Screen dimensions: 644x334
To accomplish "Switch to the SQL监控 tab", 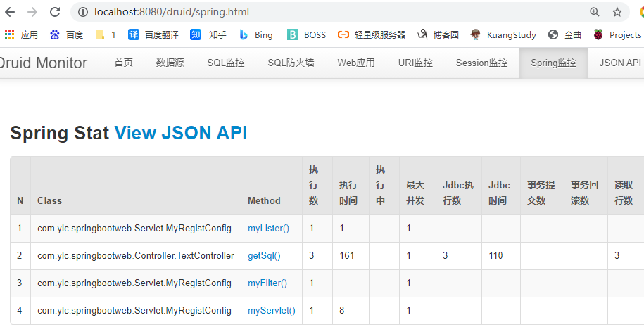I will coord(226,63).
